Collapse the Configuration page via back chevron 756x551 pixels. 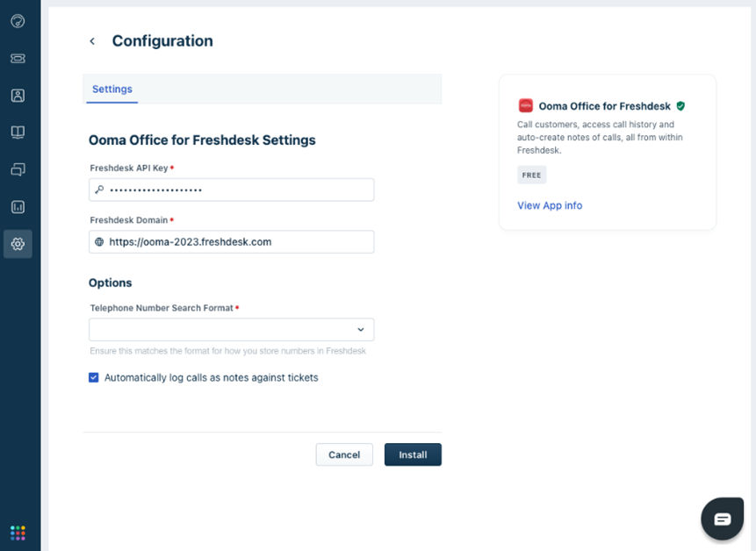click(x=91, y=40)
